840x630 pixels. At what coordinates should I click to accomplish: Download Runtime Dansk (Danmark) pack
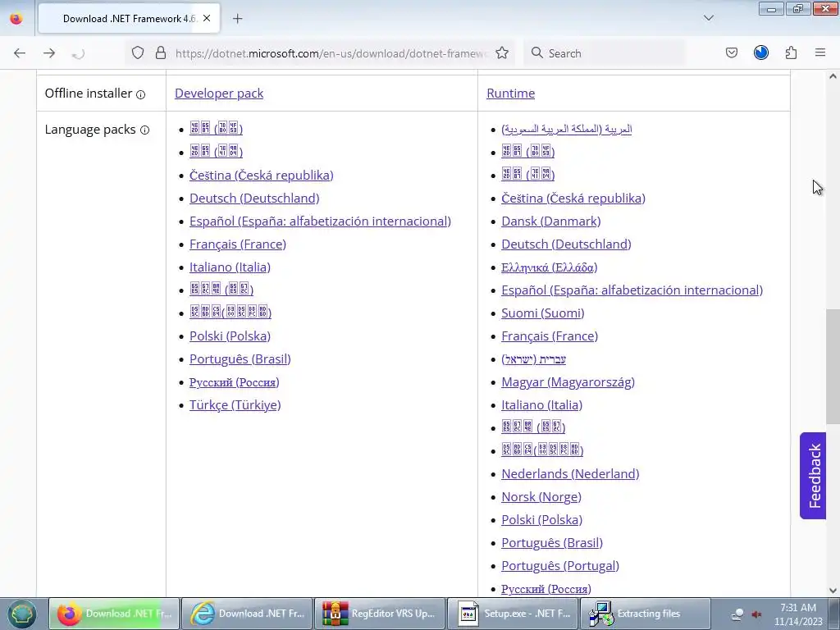tap(551, 221)
